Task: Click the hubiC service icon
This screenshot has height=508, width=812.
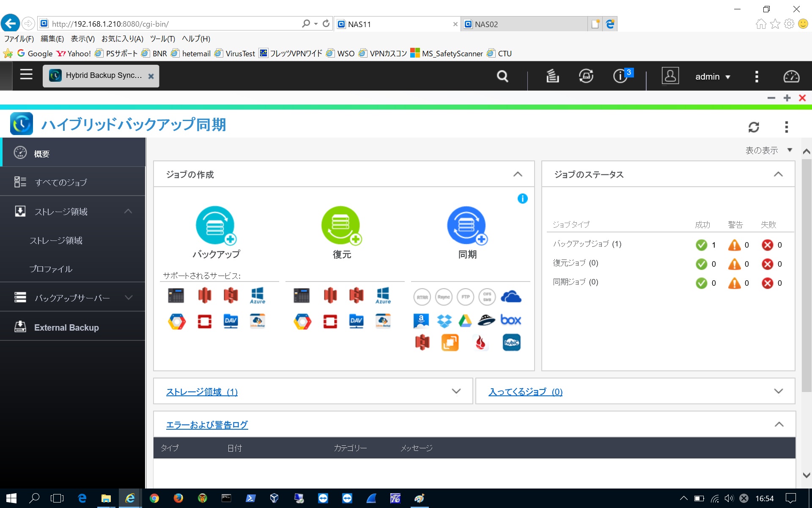Action: click(x=511, y=342)
